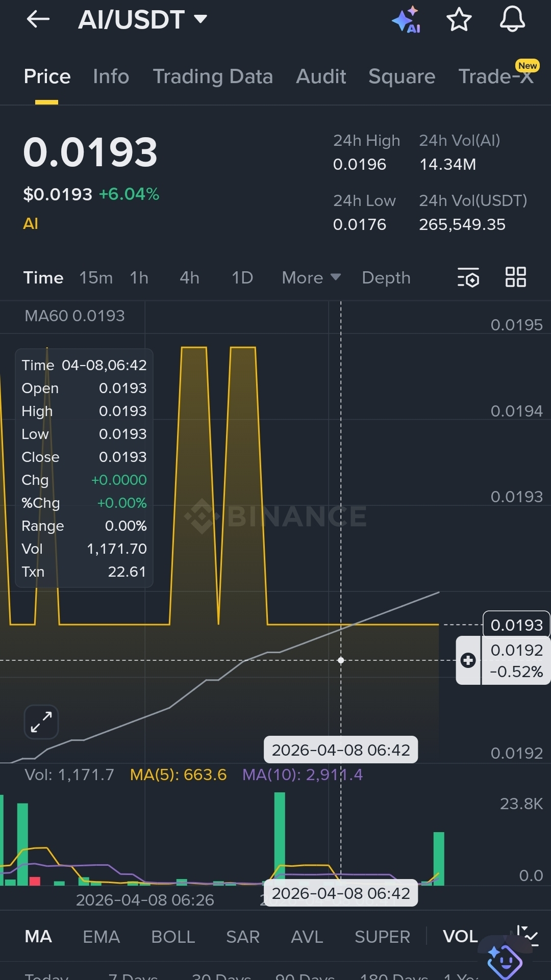Screen dimensions: 551x980
Task: Open price alert bell icon
Action: (x=512, y=19)
